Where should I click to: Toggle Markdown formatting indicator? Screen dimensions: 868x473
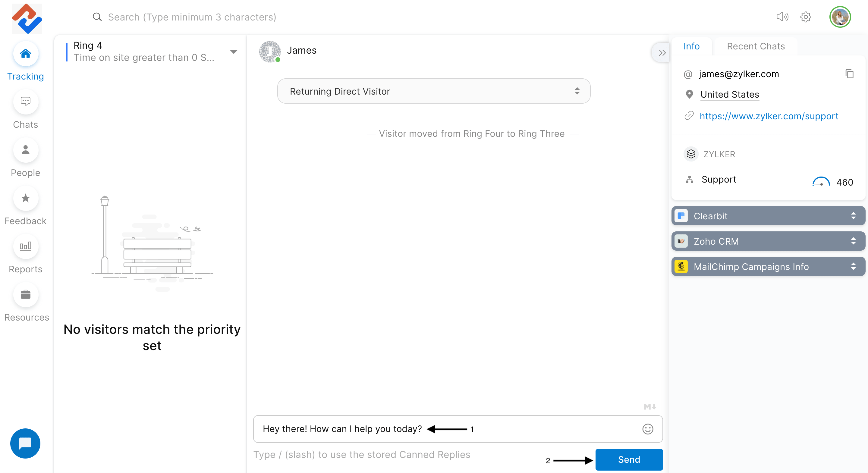click(650, 407)
